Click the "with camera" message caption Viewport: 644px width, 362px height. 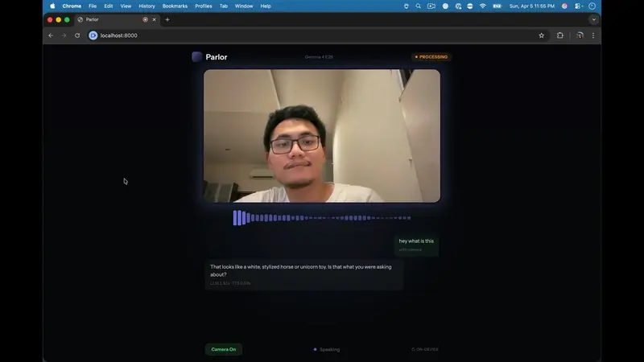410,249
